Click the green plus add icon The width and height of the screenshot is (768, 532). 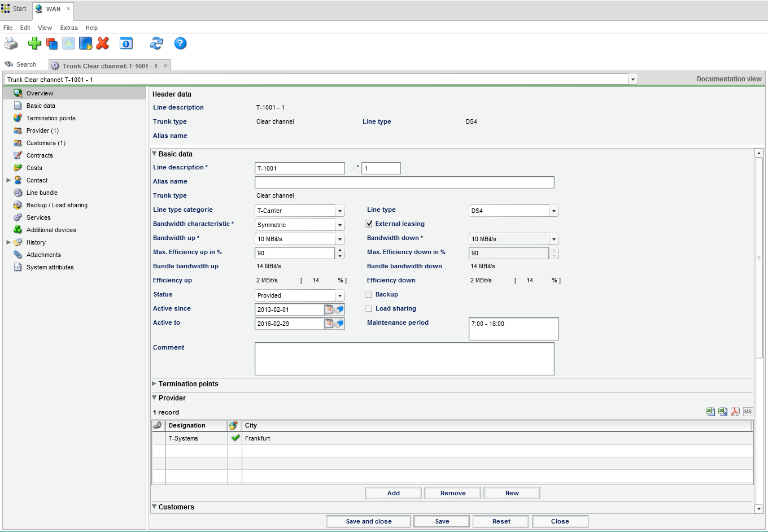[34, 43]
